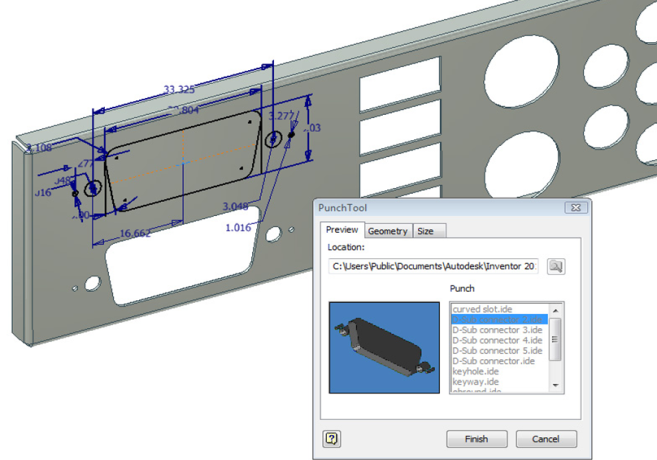The height and width of the screenshot is (460, 657).
Task: Click the Finish button
Action: click(477, 439)
